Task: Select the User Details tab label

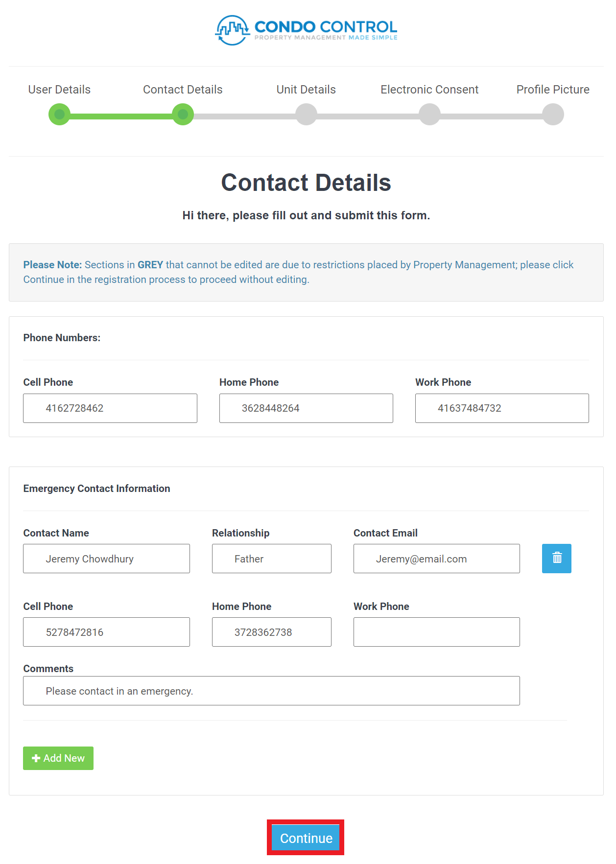Action: [x=59, y=90]
